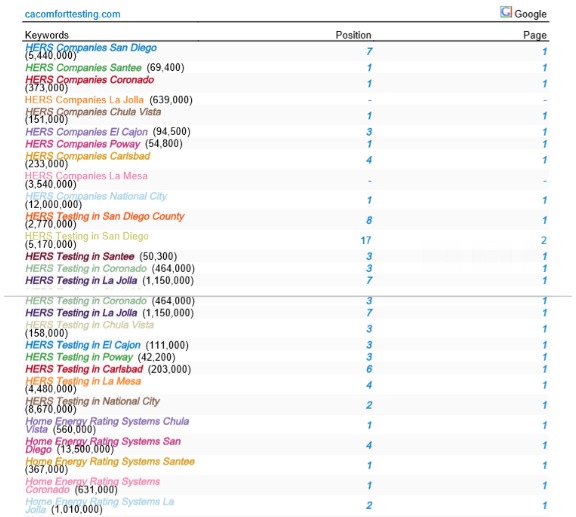
Task: Click Home Energy Rating Systems Coronado
Action: (93, 485)
